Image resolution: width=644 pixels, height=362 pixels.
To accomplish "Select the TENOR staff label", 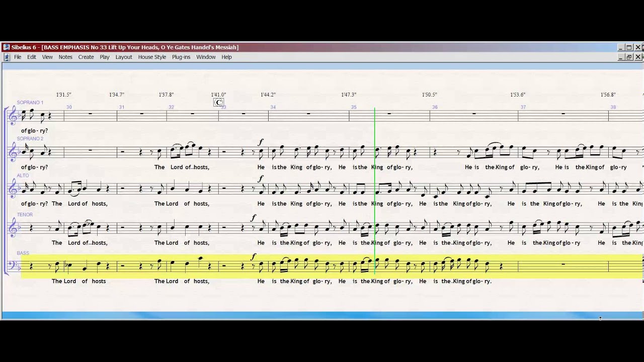I will (x=25, y=215).
